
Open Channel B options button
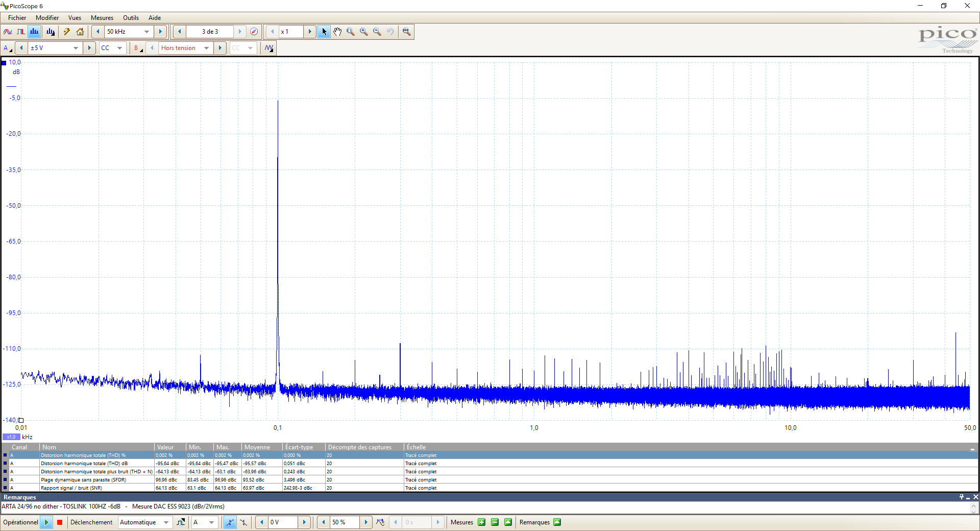coord(138,48)
